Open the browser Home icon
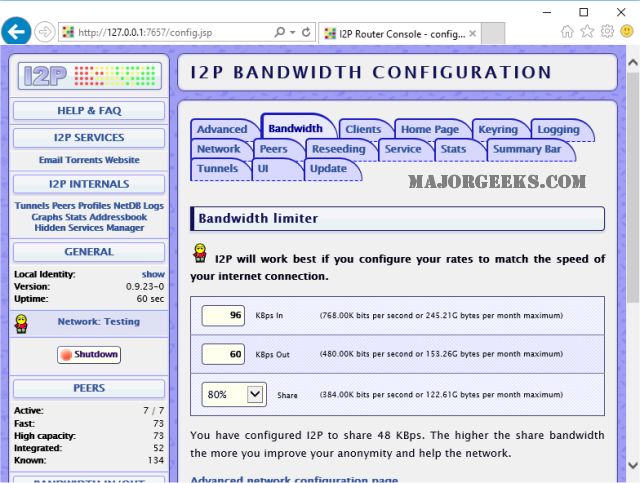The height and width of the screenshot is (483, 640). [567, 31]
